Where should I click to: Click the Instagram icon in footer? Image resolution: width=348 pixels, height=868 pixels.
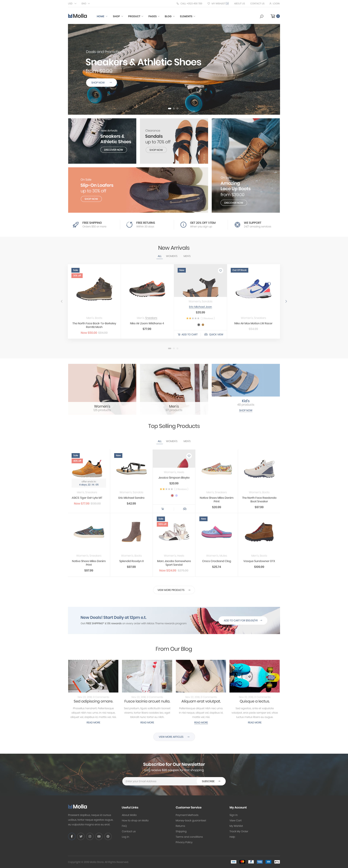[x=90, y=836]
